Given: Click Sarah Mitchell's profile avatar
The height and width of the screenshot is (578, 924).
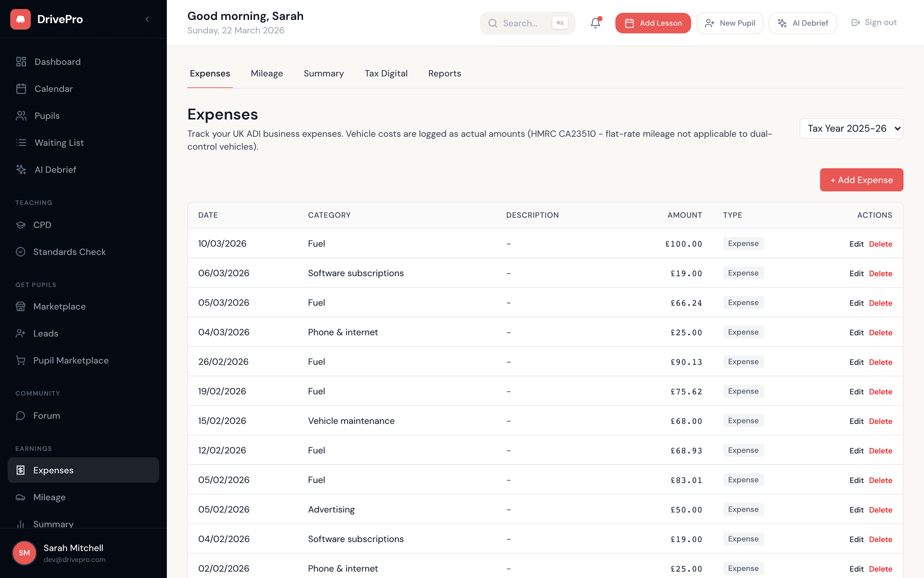Looking at the screenshot, I should click(x=24, y=553).
